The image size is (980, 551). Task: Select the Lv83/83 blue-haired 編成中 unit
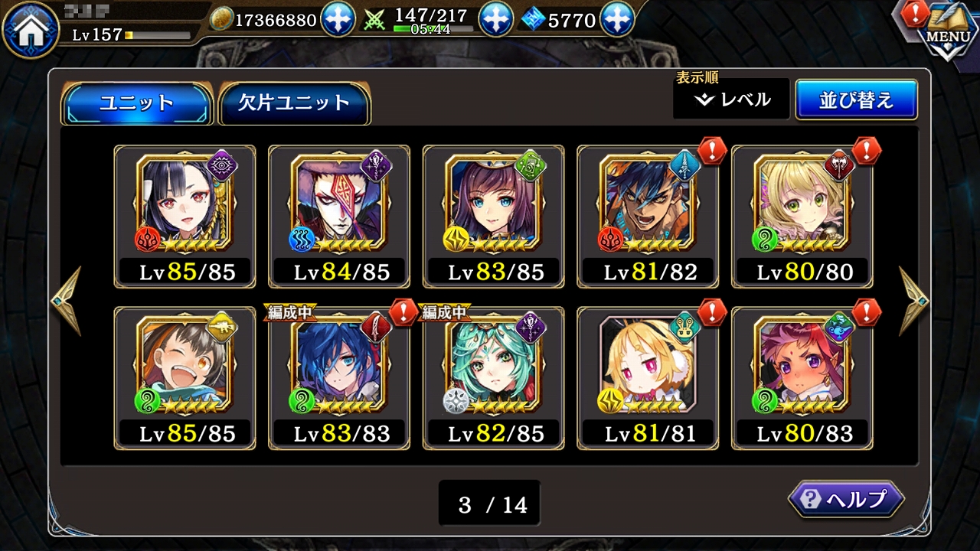click(339, 378)
